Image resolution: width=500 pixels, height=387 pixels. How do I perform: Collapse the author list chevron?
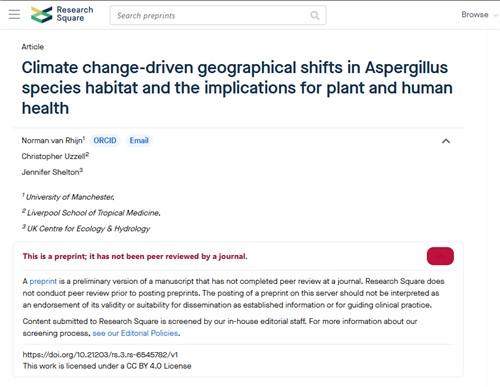point(446,141)
